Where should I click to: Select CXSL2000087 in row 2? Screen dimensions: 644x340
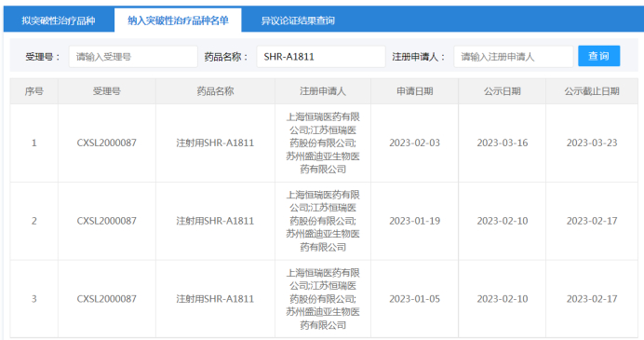tap(107, 221)
